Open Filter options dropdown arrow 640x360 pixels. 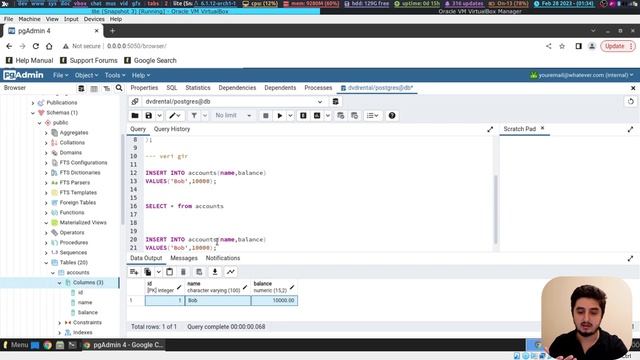[x=205, y=116]
